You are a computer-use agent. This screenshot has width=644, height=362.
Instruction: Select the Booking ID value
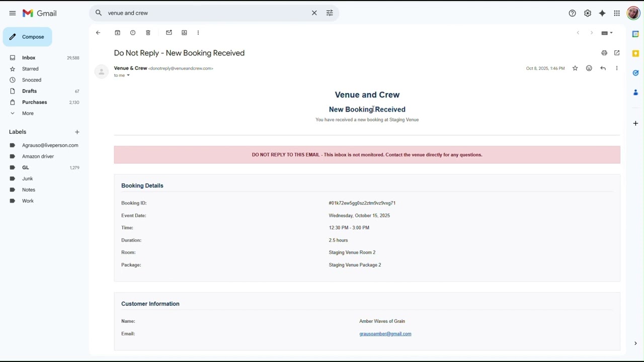362,203
